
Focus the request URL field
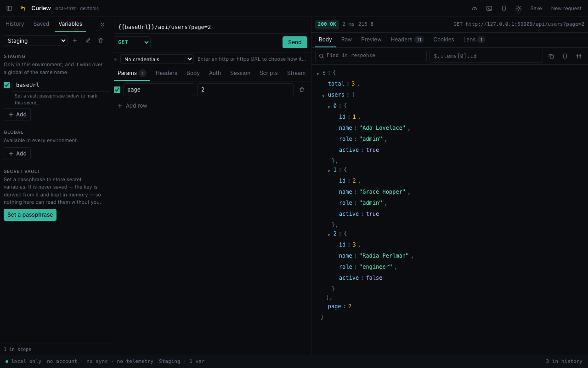pyautogui.click(x=210, y=27)
